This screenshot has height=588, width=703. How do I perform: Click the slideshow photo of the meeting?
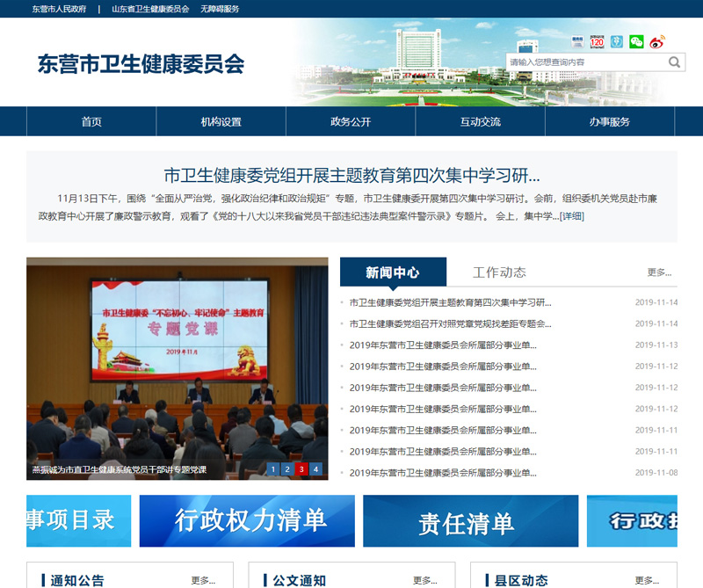coord(178,368)
